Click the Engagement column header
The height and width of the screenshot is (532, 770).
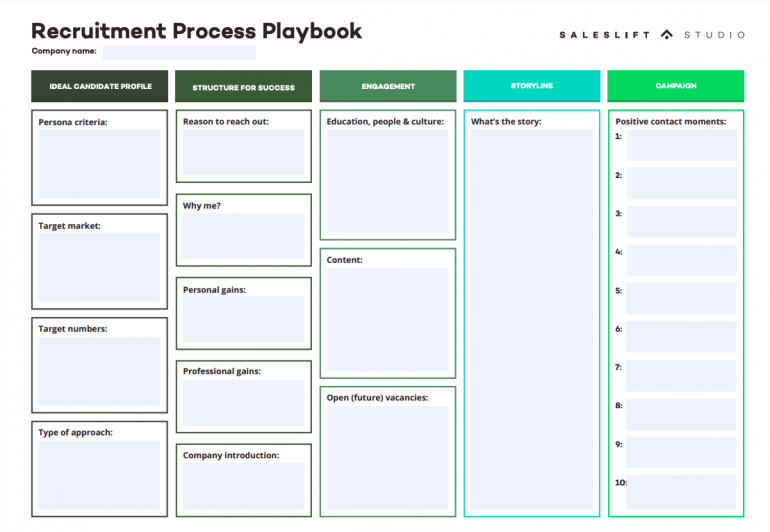pyautogui.click(x=388, y=86)
